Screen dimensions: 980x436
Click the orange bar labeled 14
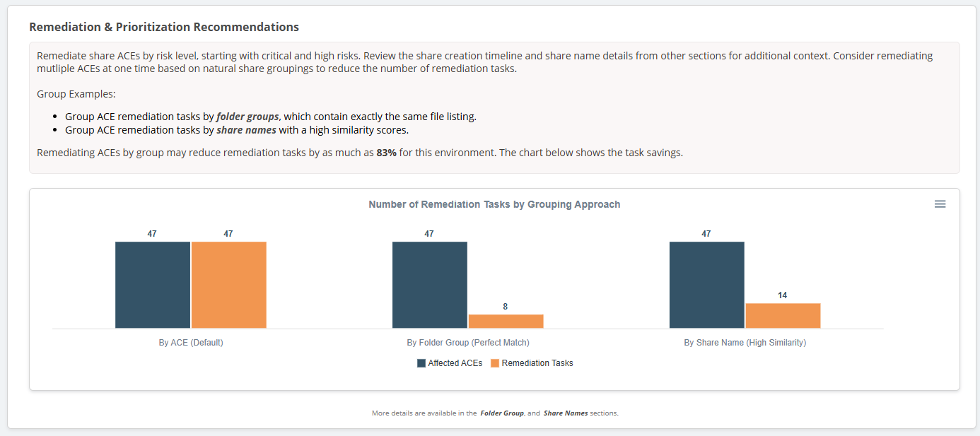click(x=783, y=316)
